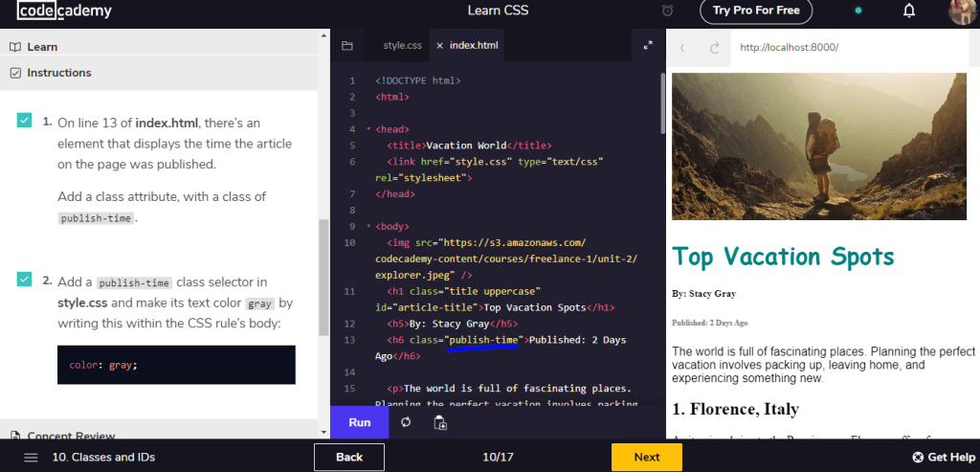This screenshot has width=980, height=472.
Task: Open the user profile avatar
Action: 963,11
